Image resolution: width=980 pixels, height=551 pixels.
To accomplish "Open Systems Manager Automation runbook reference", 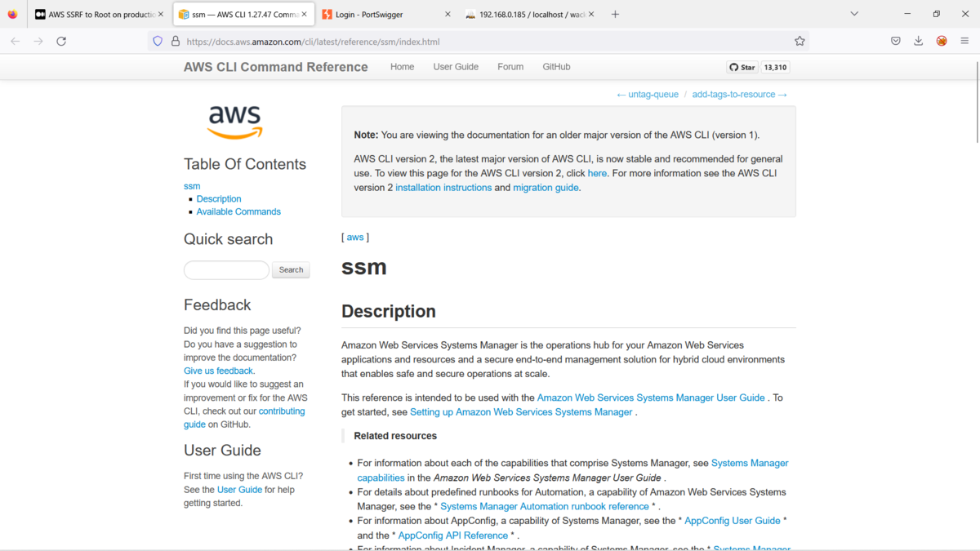I will [545, 506].
